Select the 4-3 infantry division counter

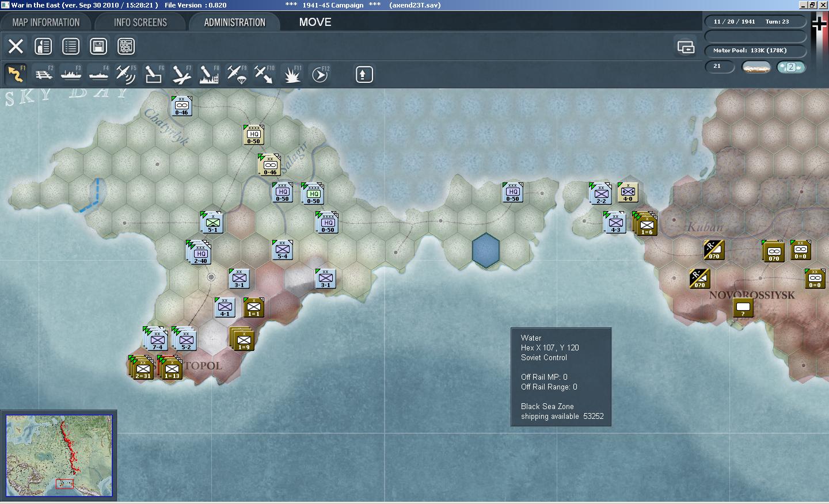(x=615, y=223)
